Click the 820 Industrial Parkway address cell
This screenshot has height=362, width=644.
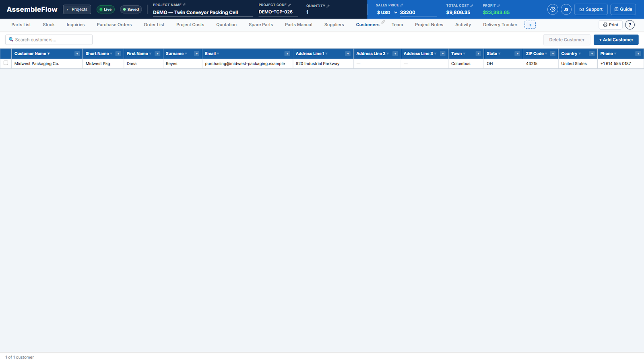coord(323,64)
